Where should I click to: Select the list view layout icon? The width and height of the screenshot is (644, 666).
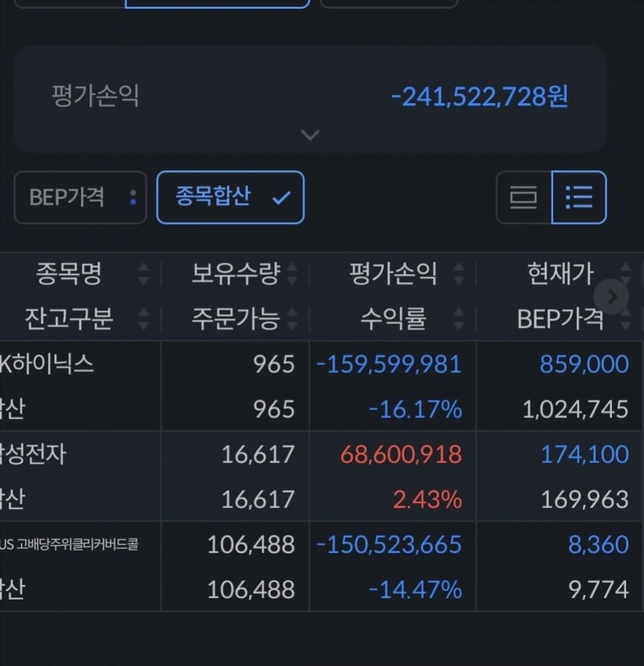[579, 197]
